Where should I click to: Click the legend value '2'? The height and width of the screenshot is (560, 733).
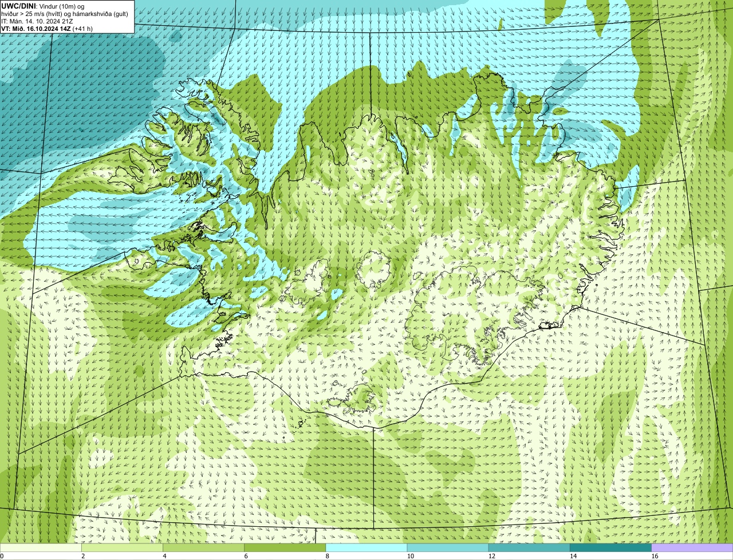pyautogui.click(x=83, y=556)
